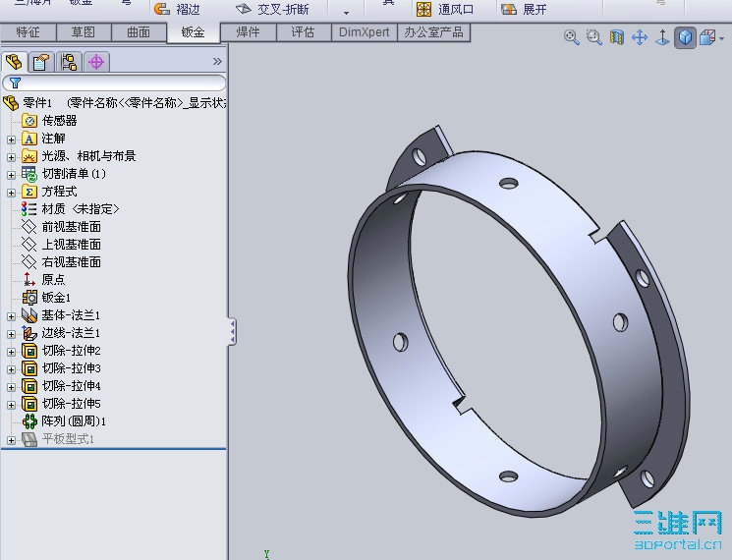Expand the 边线-法兰1 feature

click(x=11, y=334)
